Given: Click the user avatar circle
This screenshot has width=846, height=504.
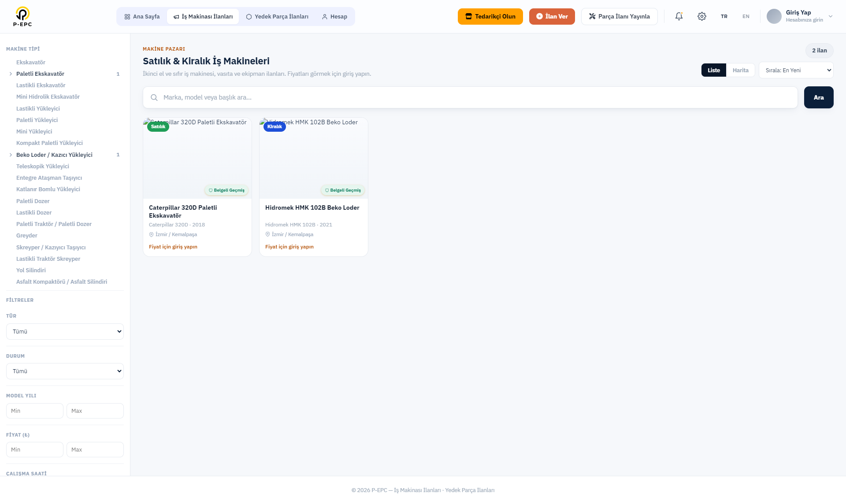Looking at the screenshot, I should [x=774, y=16].
